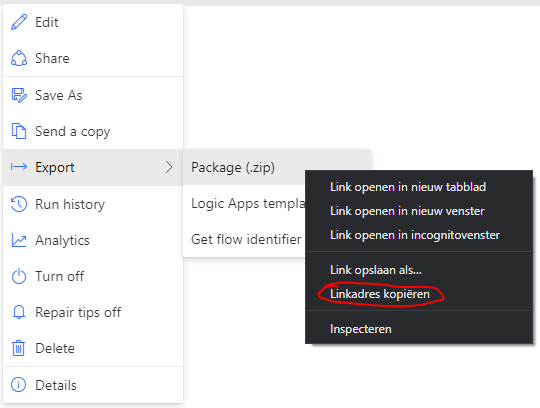Click the Save As disk icon
Screen dimensions: 540x408
click(x=19, y=95)
